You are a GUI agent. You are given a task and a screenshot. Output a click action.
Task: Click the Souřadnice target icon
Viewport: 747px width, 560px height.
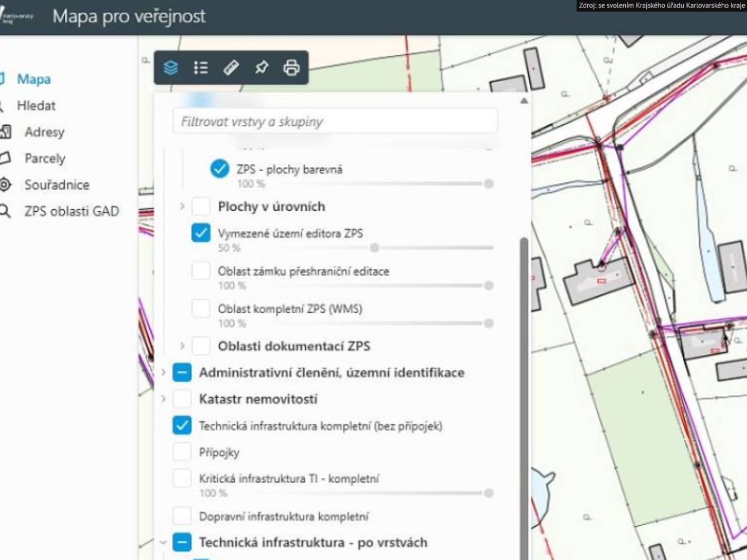click(5, 184)
